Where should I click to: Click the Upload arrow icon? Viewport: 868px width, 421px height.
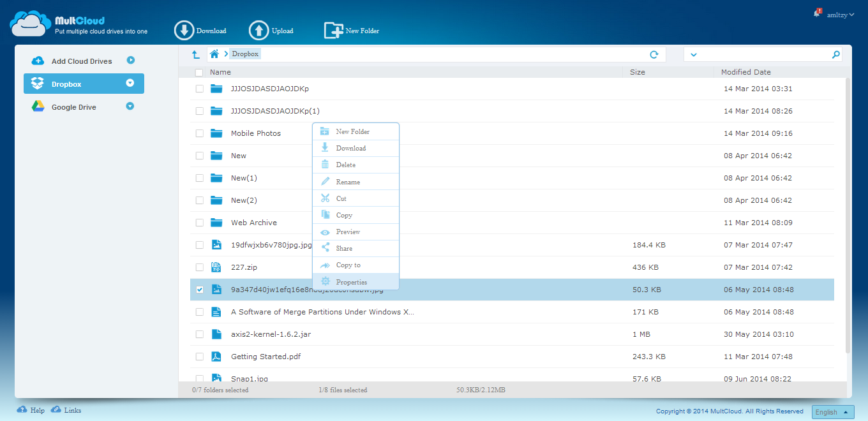point(258,30)
